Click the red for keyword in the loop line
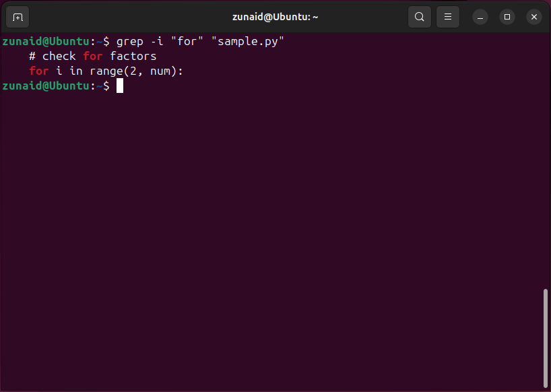The width and height of the screenshot is (551, 392). click(38, 71)
